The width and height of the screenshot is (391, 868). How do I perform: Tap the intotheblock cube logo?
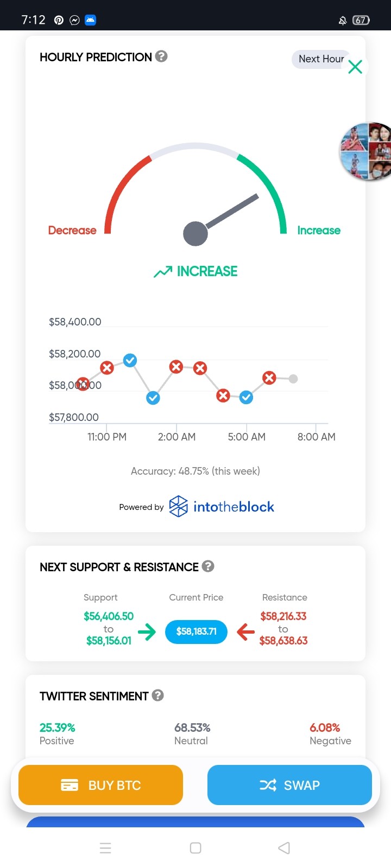pos(178,506)
